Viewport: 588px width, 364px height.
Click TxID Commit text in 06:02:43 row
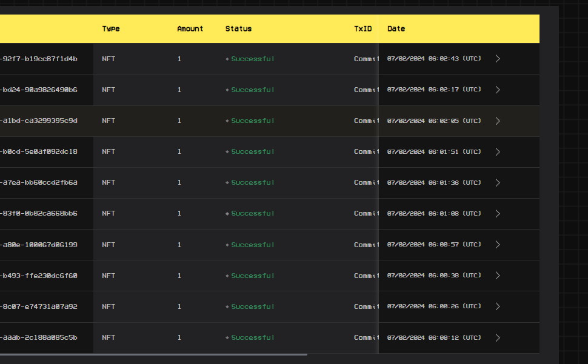(366, 59)
